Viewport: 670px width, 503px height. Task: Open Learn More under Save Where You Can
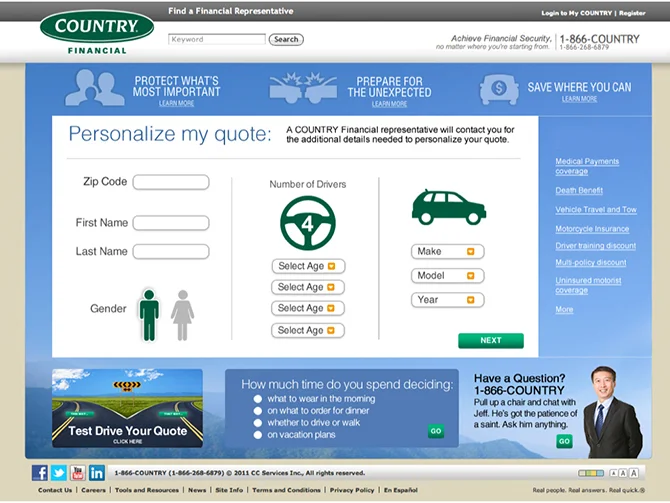[579, 99]
